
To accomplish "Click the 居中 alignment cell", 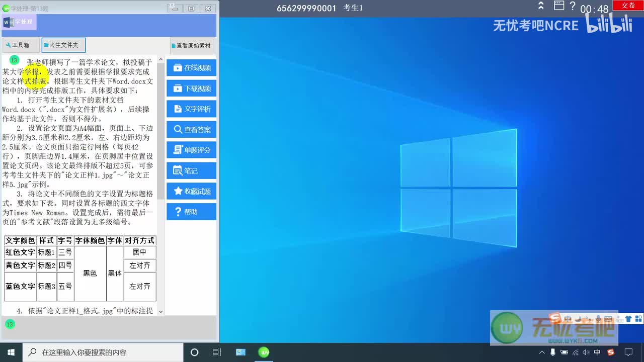I will coord(139,252).
